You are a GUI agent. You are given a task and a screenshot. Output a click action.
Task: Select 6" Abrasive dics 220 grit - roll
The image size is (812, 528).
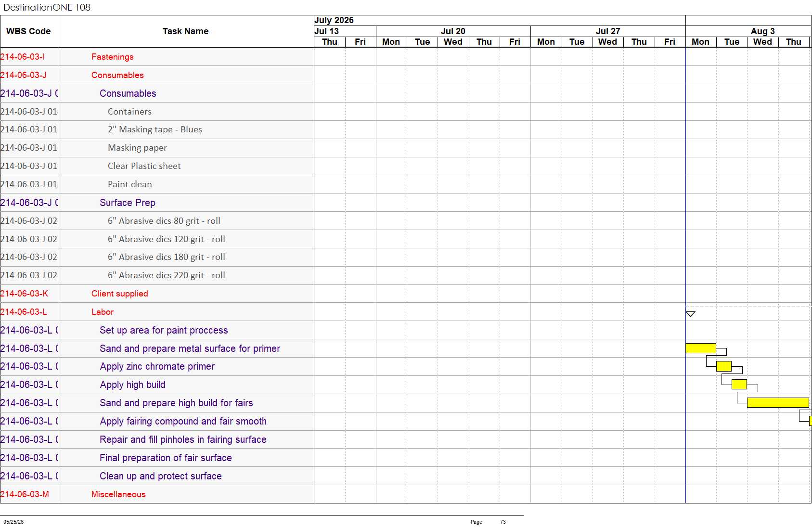[x=167, y=275]
